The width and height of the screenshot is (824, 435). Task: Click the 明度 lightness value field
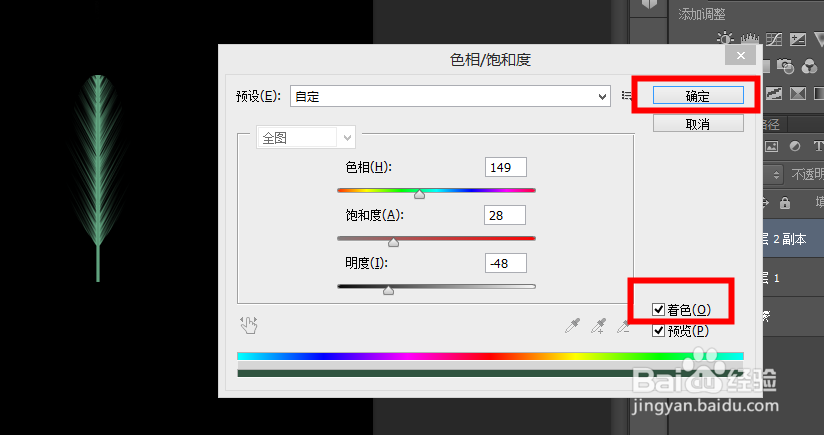[506, 263]
